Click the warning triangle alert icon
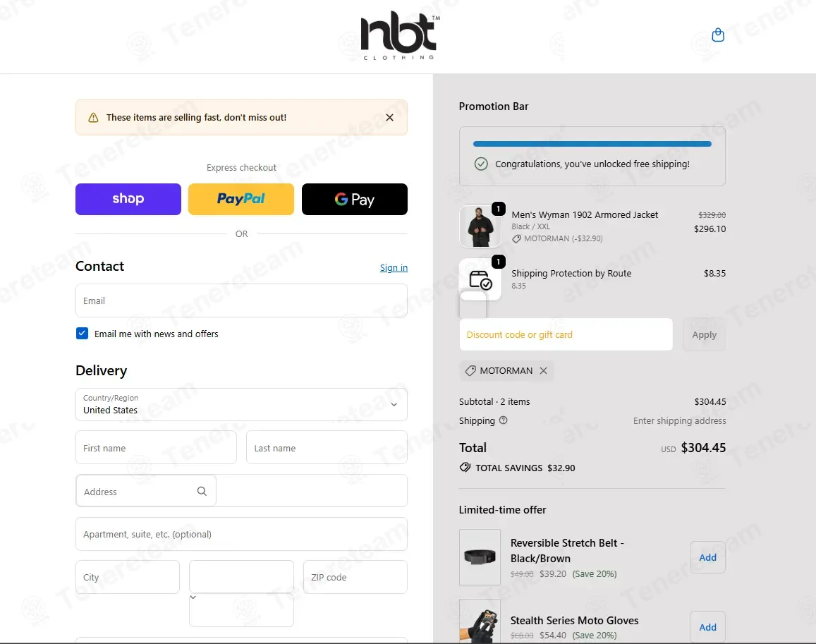This screenshot has width=816, height=644. (93, 118)
